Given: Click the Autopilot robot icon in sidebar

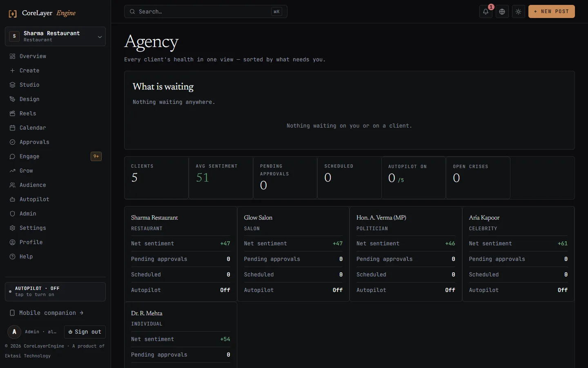Looking at the screenshot, I should [12, 199].
